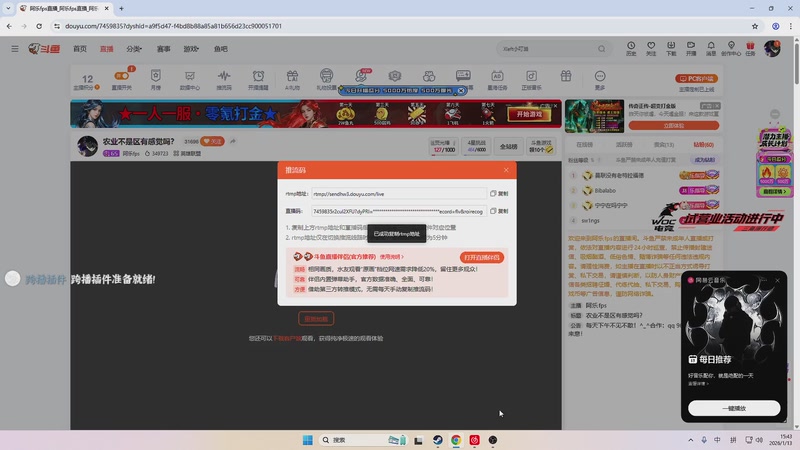Close the NetEase music popup card
The width and height of the screenshot is (800, 450).
pyautogui.click(x=778, y=280)
